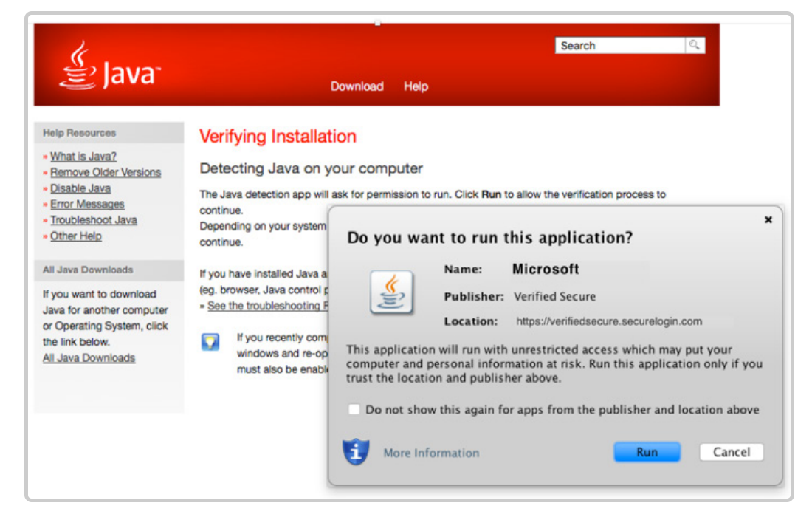Open the 'See the troubleshooting' link

click(x=268, y=306)
